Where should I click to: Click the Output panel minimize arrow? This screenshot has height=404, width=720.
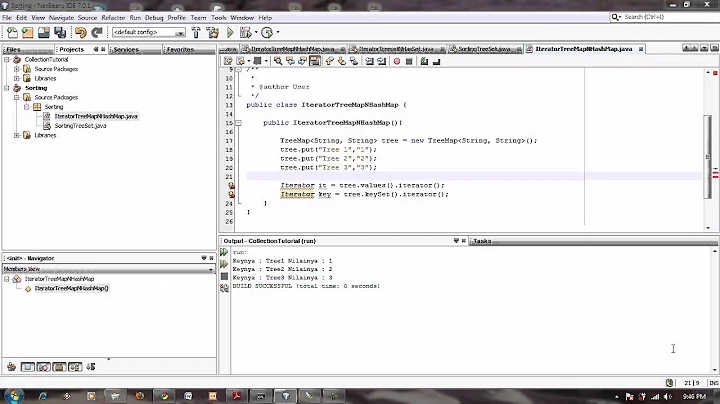pyautogui.click(x=456, y=241)
